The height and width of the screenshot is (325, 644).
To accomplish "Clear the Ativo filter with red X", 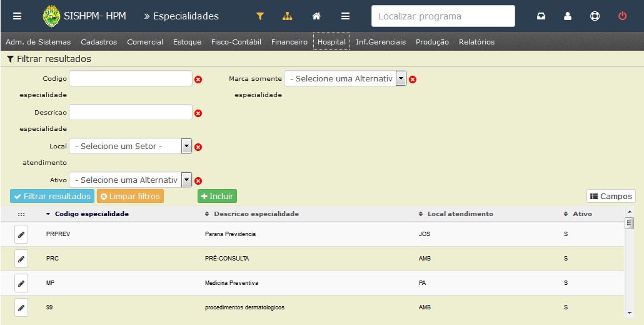I will tap(198, 180).
